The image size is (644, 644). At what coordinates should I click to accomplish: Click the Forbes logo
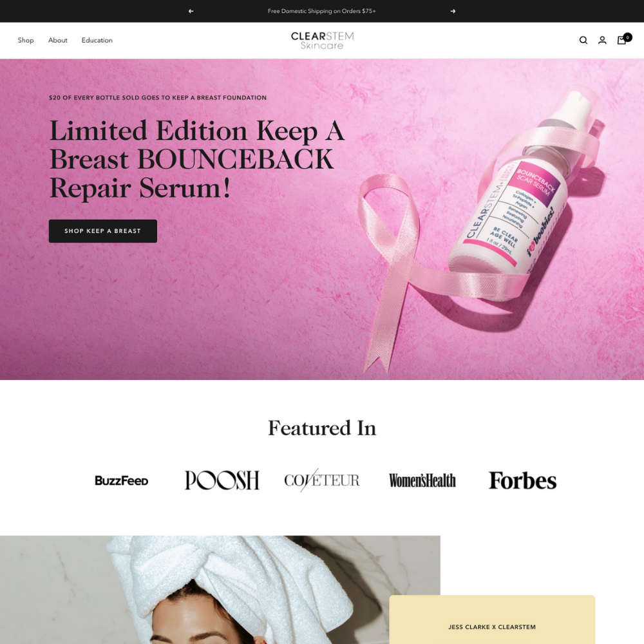point(522,480)
